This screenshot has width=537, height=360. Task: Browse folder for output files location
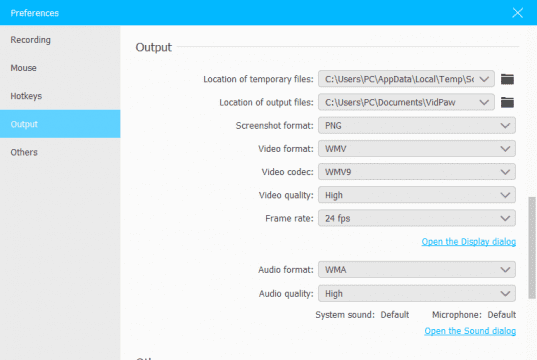[507, 102]
